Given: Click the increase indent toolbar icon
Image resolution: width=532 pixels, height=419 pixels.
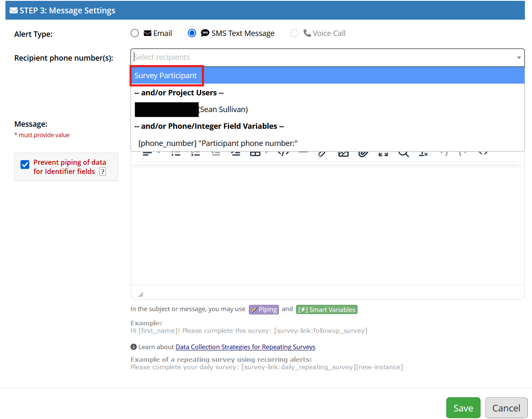Looking at the screenshot, I should pos(236,153).
